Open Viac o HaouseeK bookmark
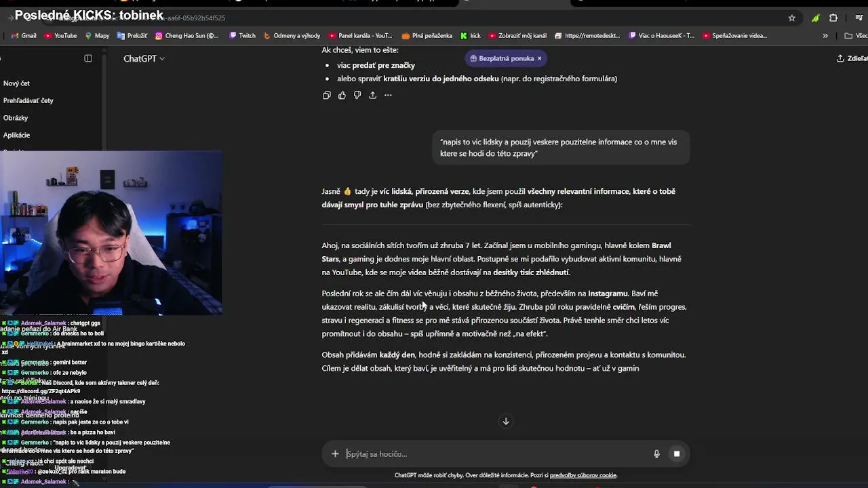Image resolution: width=868 pixels, height=488 pixels. click(662, 36)
